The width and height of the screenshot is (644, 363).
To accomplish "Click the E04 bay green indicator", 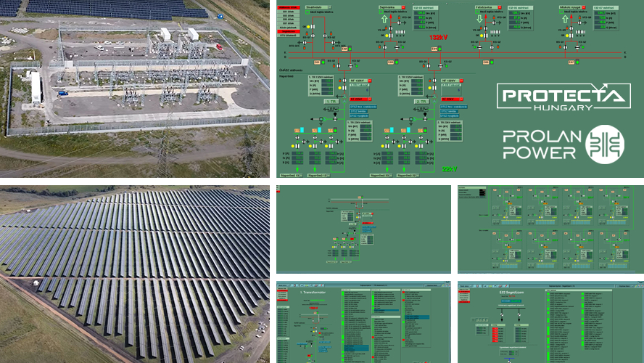I will point(439,49).
